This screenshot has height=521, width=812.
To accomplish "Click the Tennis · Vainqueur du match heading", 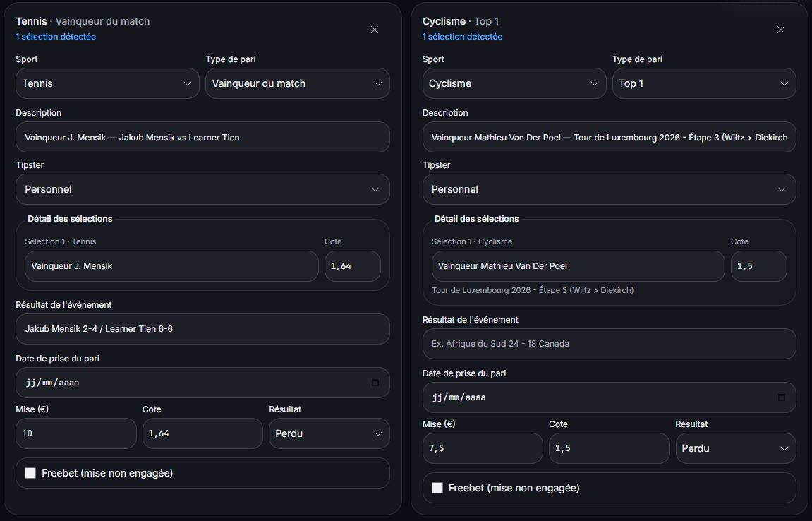I will coord(83,21).
